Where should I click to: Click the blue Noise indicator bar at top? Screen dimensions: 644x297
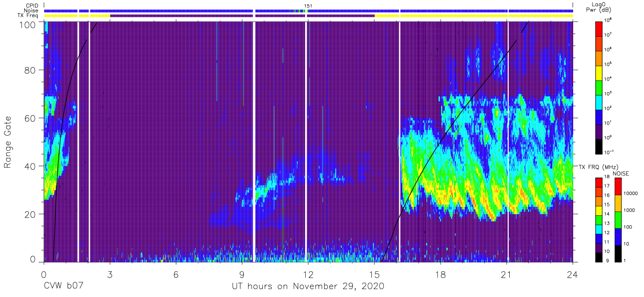[x=308, y=10]
